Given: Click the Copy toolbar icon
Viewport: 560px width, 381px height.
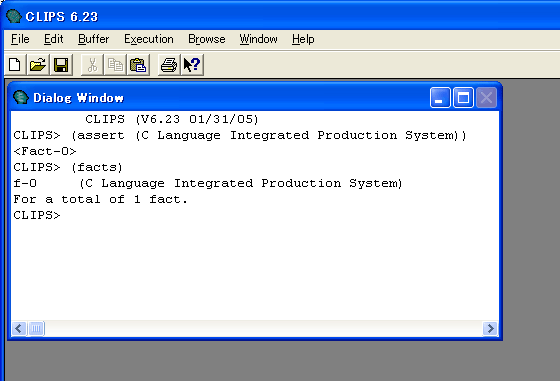Looking at the screenshot, I should (115, 65).
